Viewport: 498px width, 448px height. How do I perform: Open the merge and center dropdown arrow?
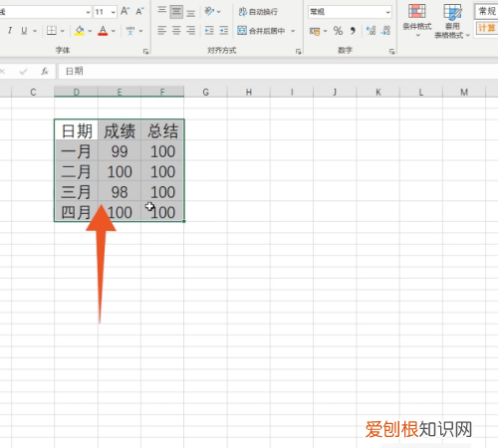pos(293,31)
